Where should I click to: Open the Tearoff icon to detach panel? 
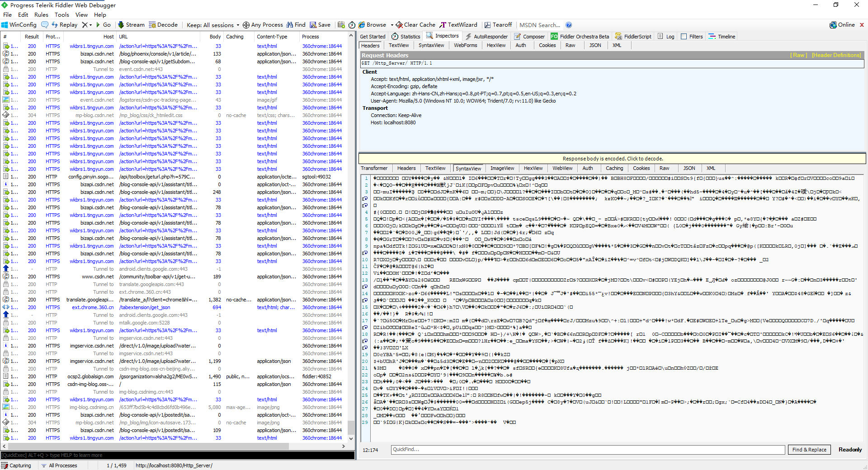[x=498, y=25]
